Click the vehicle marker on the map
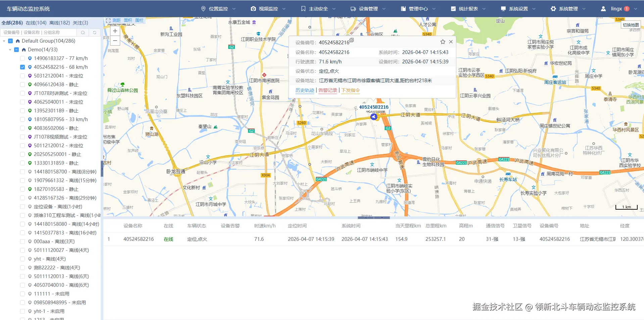Viewport: 644px width, 320px height. click(x=374, y=117)
